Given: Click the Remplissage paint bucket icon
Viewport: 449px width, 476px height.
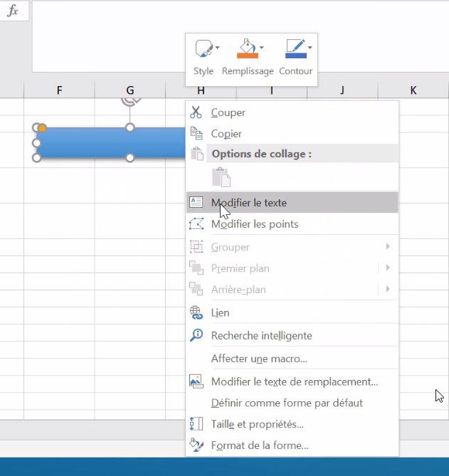Looking at the screenshot, I should pos(246,46).
